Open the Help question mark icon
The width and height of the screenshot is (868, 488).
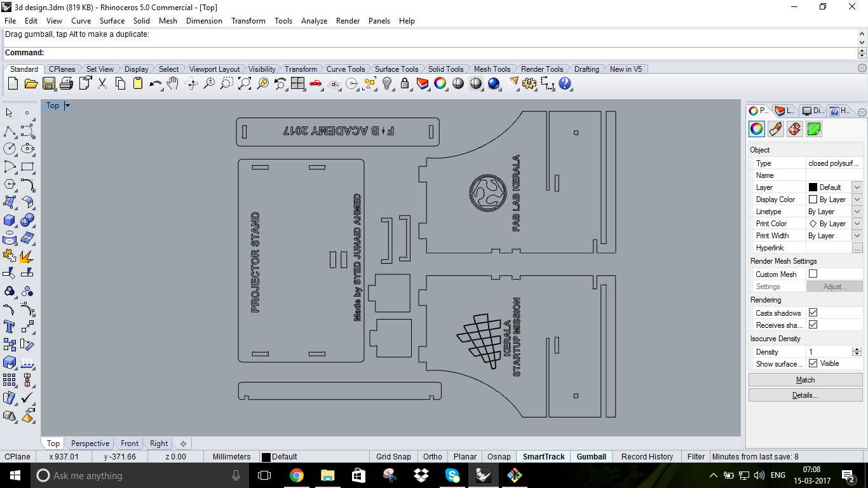tap(565, 83)
